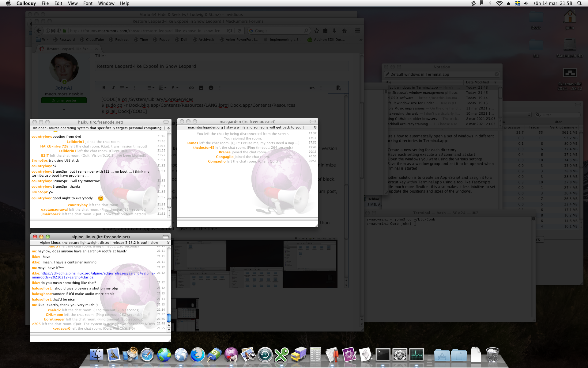
Task: Launch Terminal from the Dock
Action: click(x=383, y=355)
